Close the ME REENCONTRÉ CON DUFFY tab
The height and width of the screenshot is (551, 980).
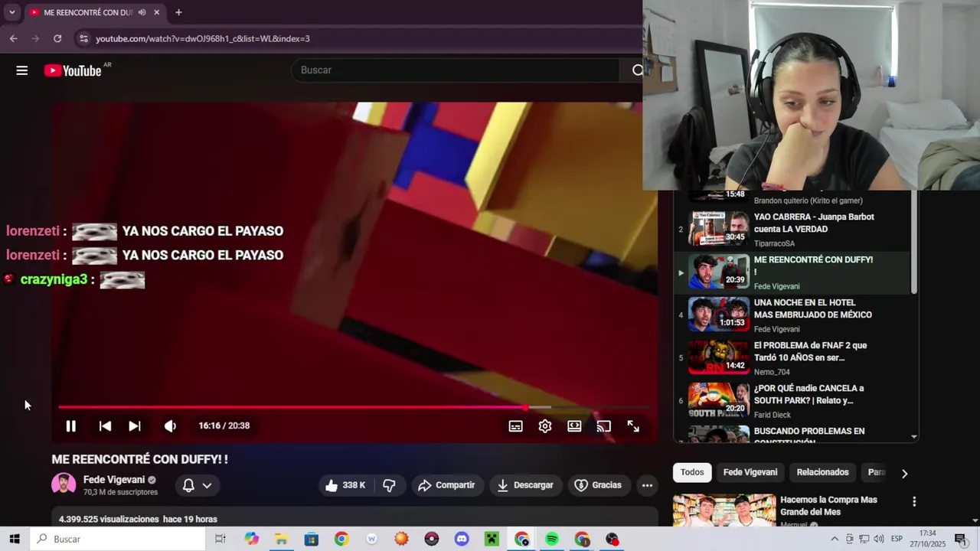157,12
